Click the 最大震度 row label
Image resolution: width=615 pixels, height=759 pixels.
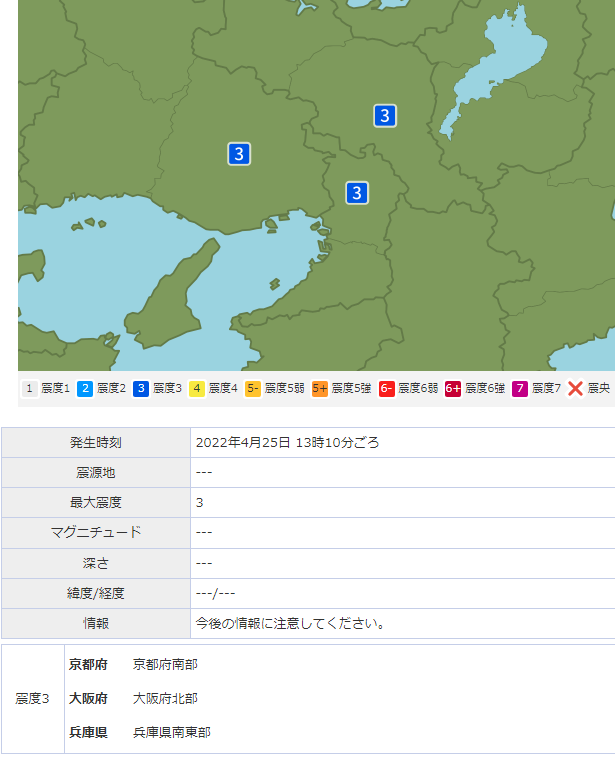(x=96, y=502)
